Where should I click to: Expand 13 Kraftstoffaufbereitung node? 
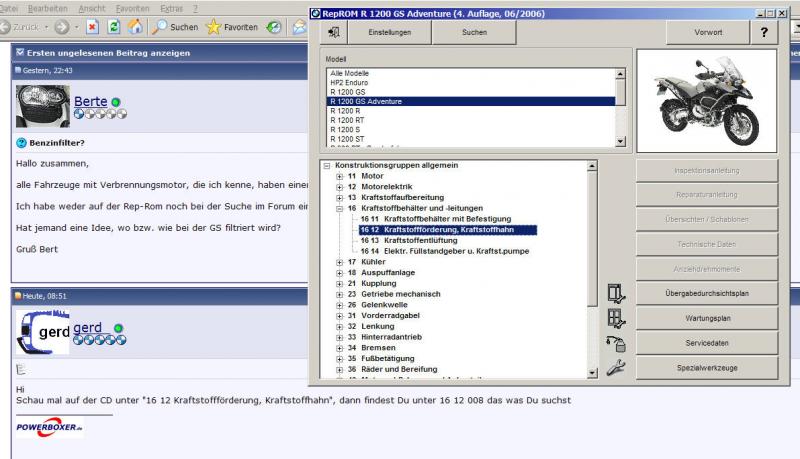(x=340, y=198)
